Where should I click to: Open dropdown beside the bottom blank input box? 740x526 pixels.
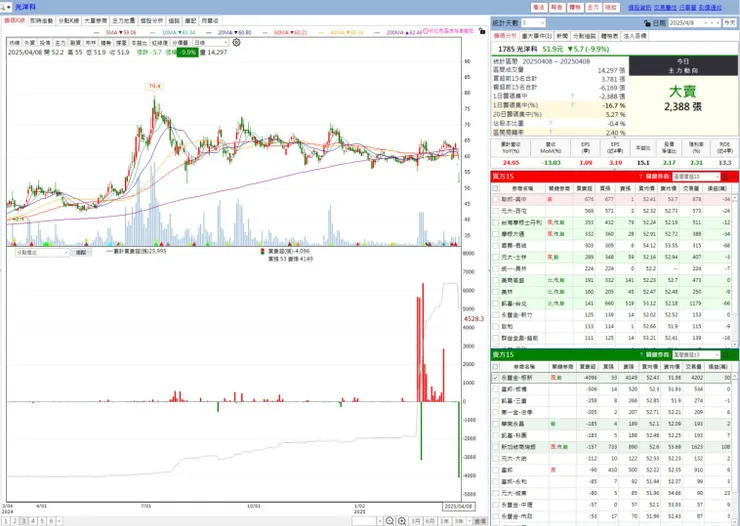point(380,521)
